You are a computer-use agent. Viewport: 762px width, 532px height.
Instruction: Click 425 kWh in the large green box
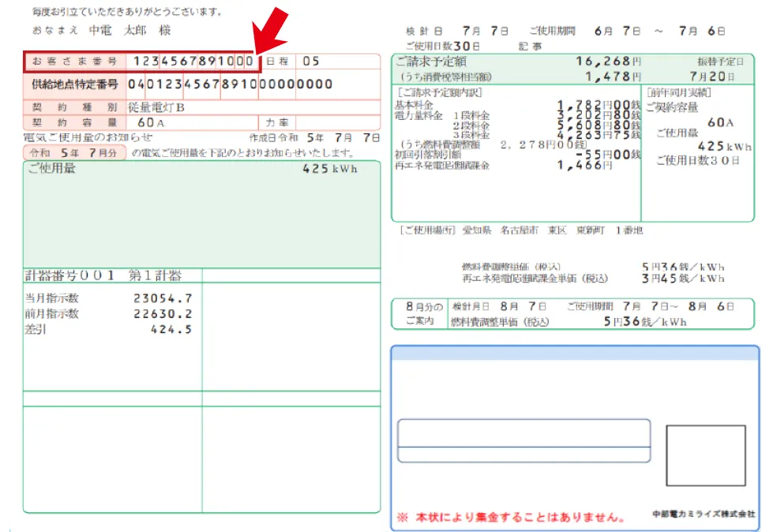(x=330, y=169)
